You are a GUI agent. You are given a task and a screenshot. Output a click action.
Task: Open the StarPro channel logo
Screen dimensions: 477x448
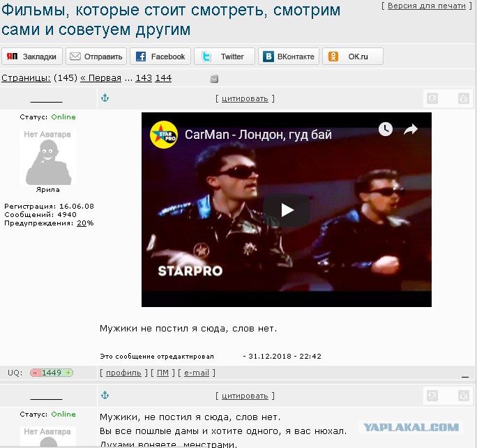[164, 135]
